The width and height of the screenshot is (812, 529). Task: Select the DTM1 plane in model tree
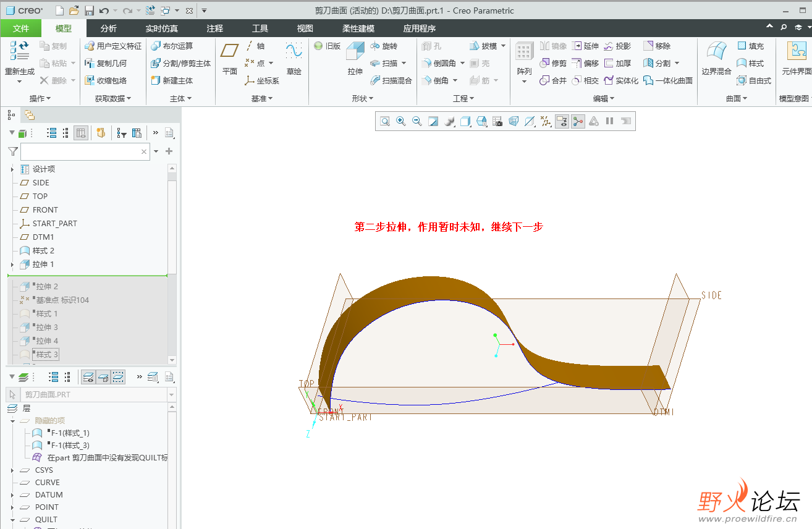[x=36, y=237]
